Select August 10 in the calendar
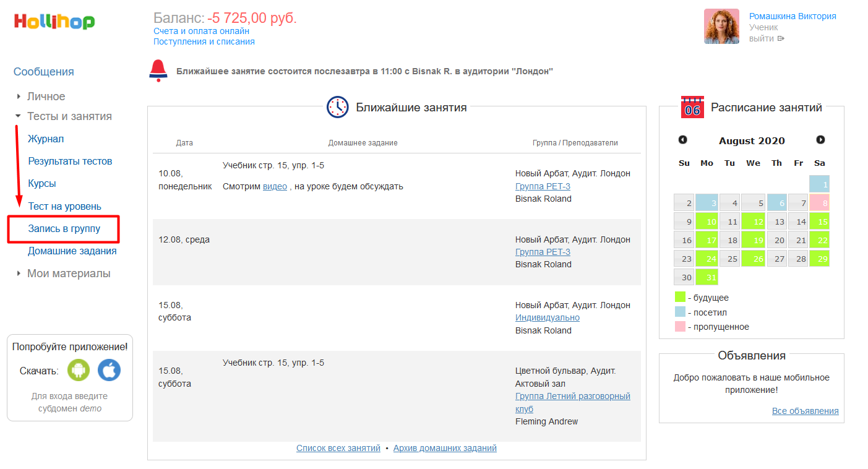Viewport: 868px width, 469px height. (x=706, y=222)
